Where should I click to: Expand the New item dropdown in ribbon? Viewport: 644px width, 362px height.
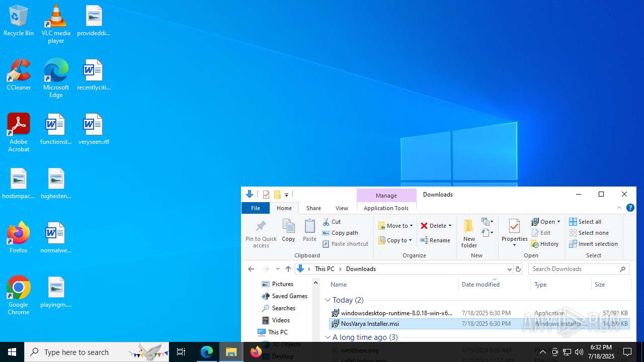488,222
